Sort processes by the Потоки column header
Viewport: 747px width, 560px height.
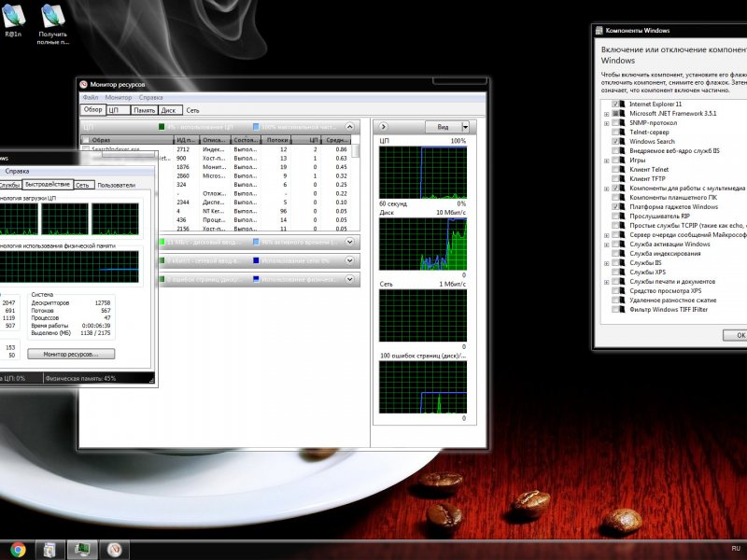(x=276, y=140)
